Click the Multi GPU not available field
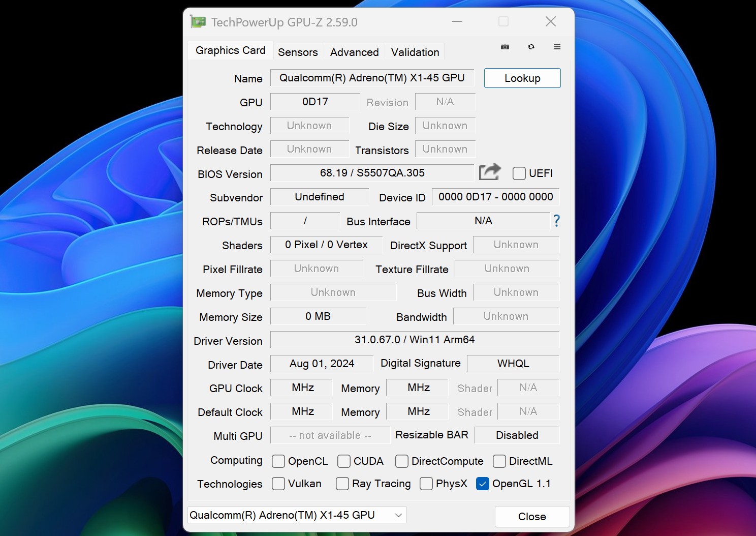The width and height of the screenshot is (756, 536). [x=330, y=435]
